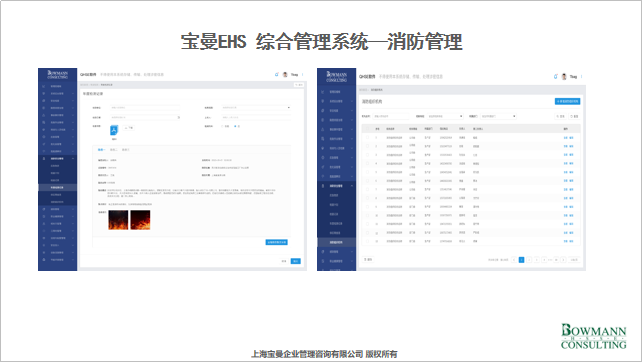Click the reset button with refresh icon
The image size is (643, 362).
tap(574, 116)
